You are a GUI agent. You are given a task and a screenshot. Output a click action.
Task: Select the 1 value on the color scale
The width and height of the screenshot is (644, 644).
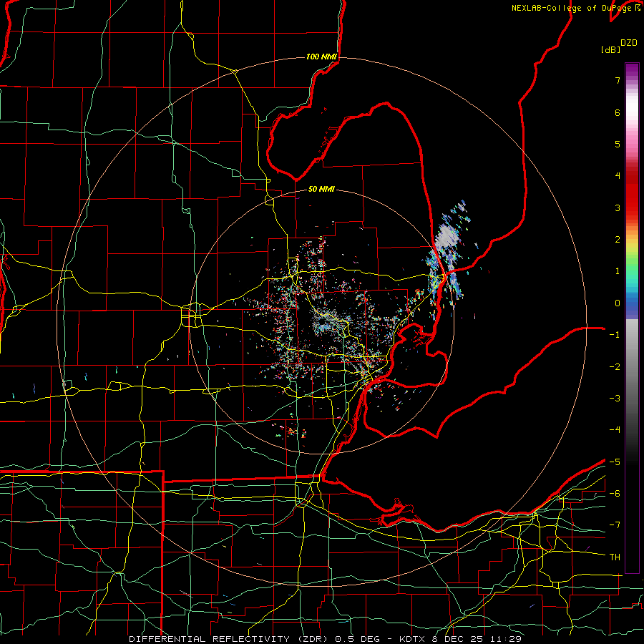coord(618,271)
